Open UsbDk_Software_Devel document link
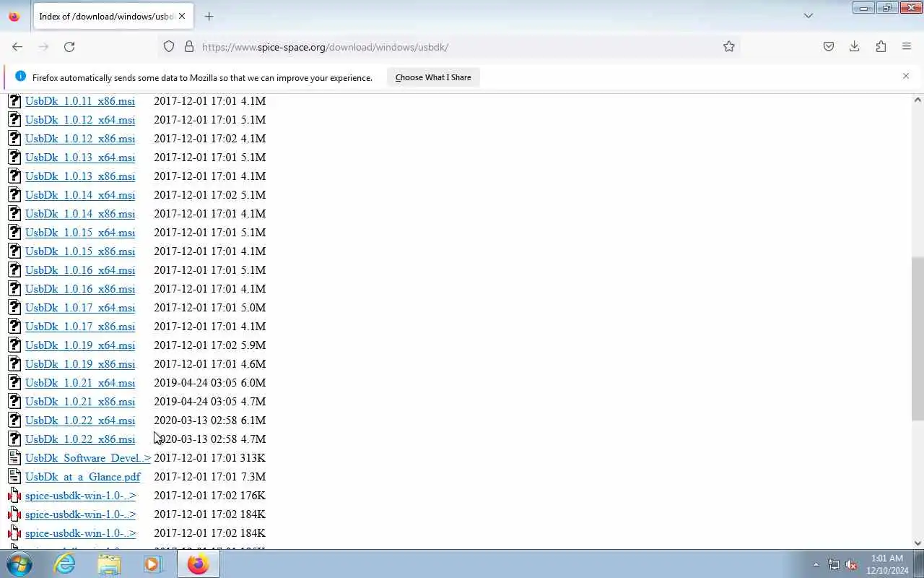 [x=88, y=458]
